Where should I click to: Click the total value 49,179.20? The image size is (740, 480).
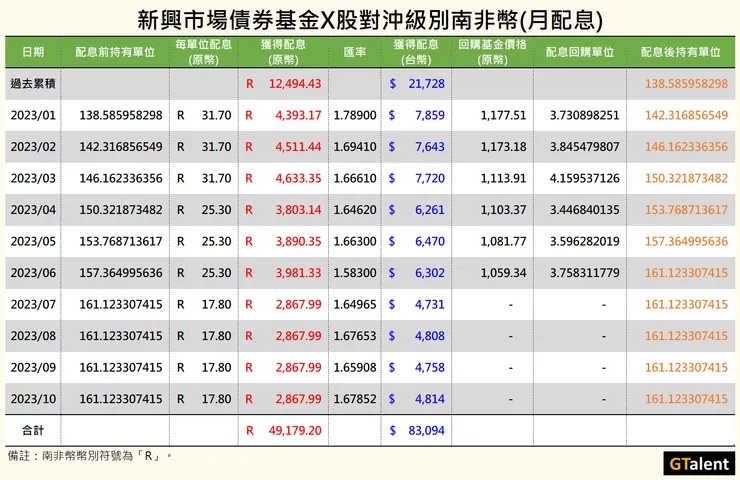click(295, 430)
